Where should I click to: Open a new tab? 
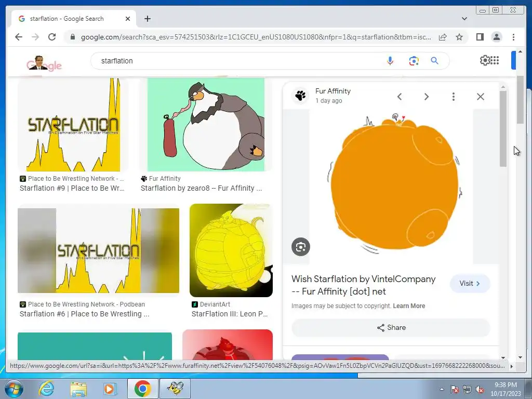pyautogui.click(x=147, y=19)
